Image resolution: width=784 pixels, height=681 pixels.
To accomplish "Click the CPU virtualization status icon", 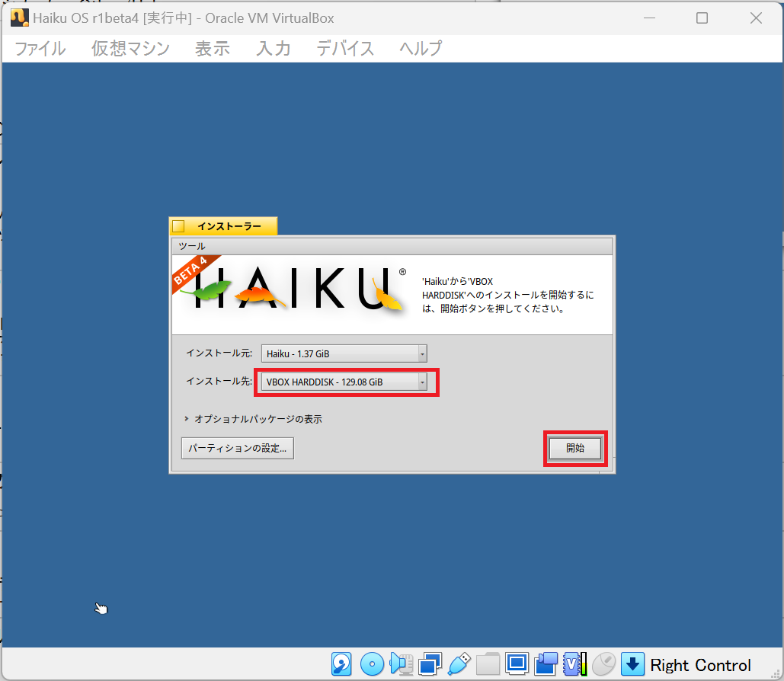I will [x=575, y=664].
